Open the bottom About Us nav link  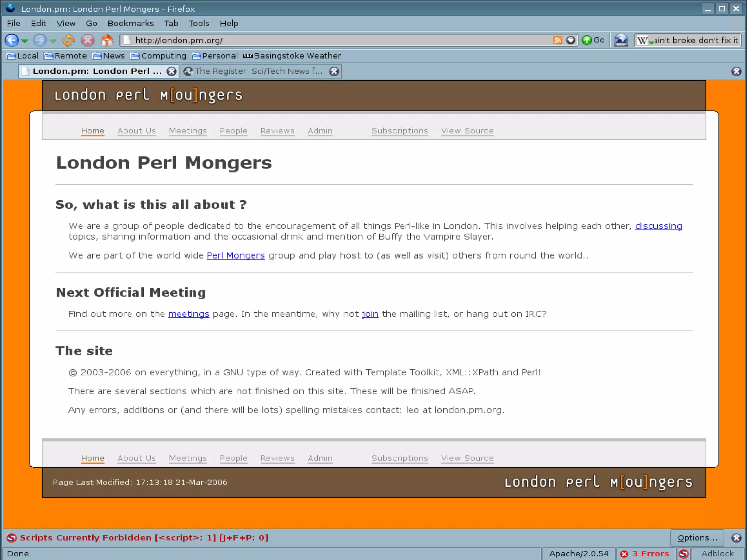click(137, 458)
